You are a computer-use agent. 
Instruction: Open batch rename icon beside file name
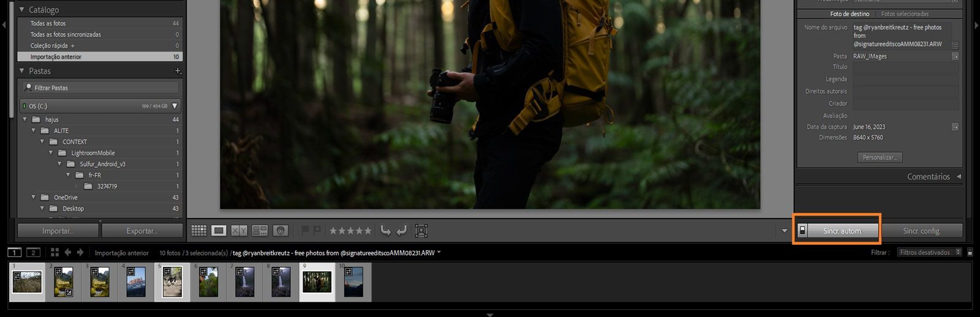click(x=955, y=45)
